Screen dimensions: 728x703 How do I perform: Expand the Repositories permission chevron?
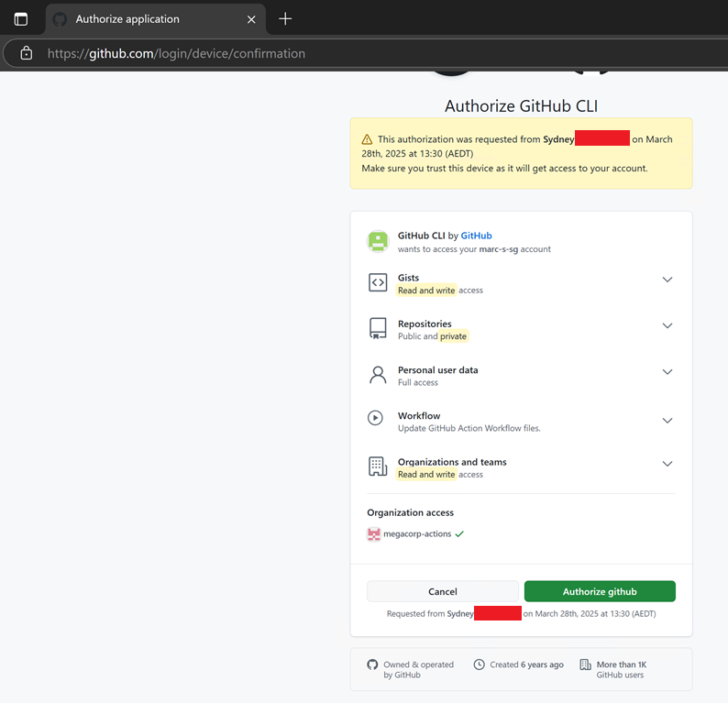click(667, 325)
